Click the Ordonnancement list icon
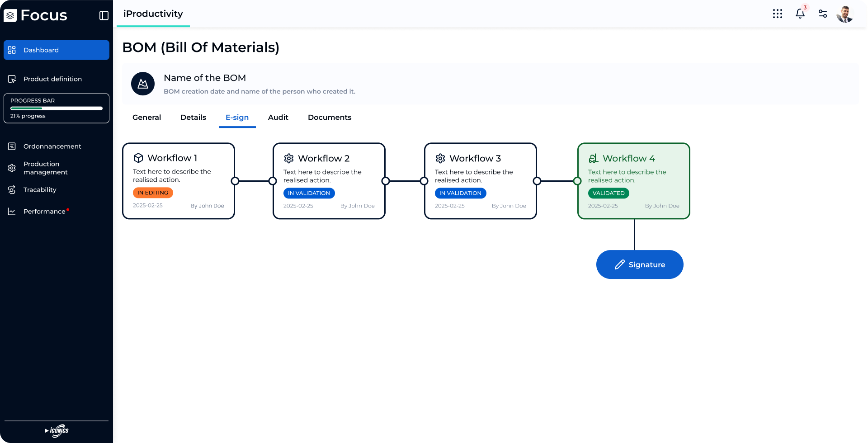 point(12,146)
